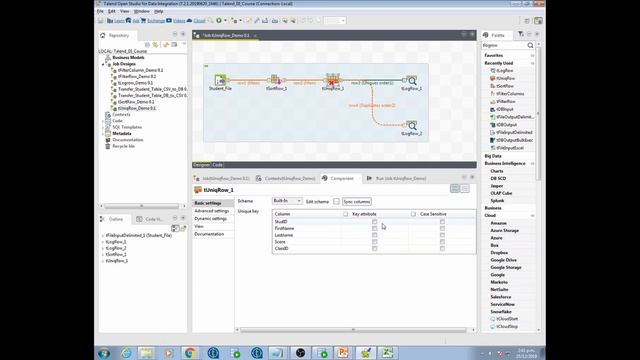Viewport: 640px width, 360px height.
Task: Open the Windows Start menu
Action: pyautogui.click(x=104, y=353)
